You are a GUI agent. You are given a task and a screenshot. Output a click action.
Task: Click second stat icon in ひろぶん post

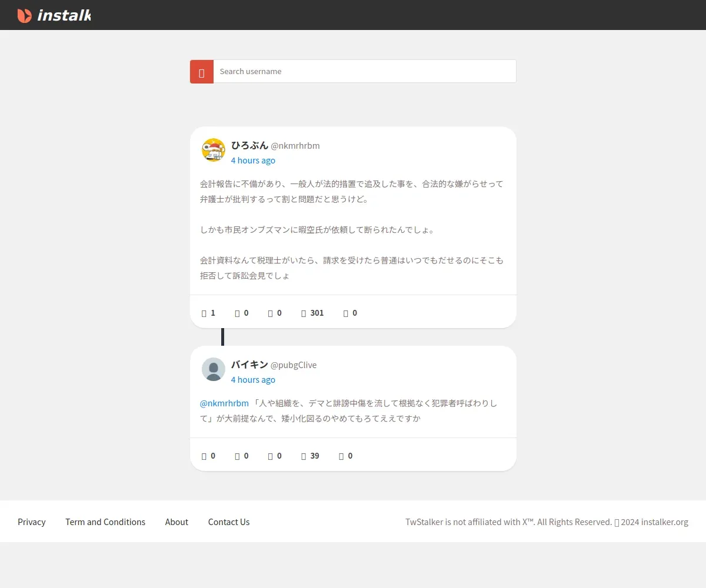click(x=237, y=313)
